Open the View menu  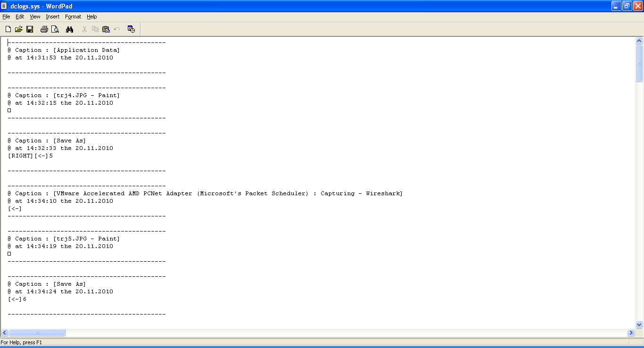(35, 17)
